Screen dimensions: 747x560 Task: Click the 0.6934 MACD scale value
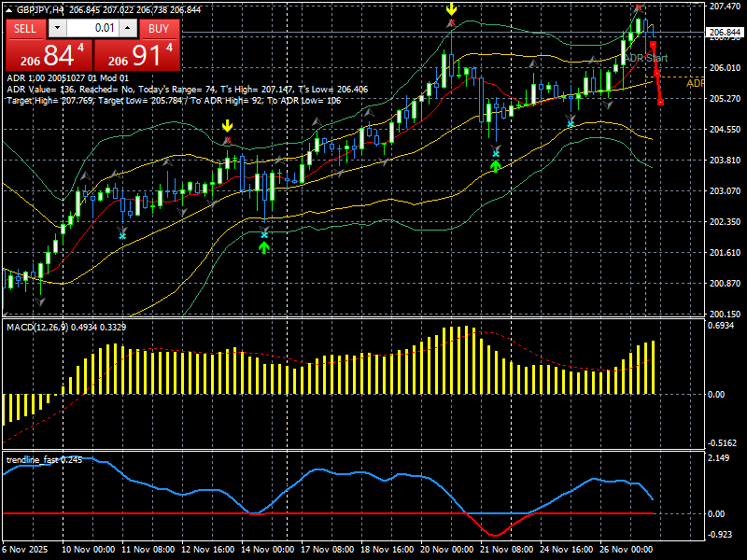721,326
